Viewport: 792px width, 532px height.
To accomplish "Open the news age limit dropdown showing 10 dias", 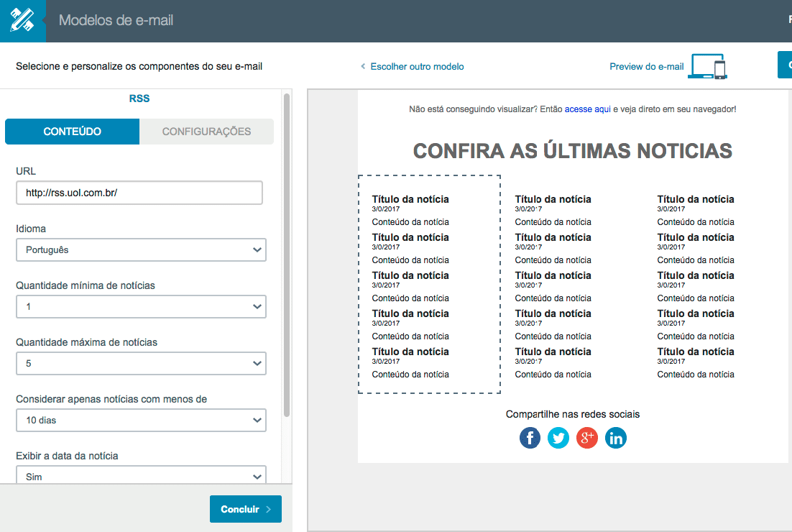I will tap(141, 421).
